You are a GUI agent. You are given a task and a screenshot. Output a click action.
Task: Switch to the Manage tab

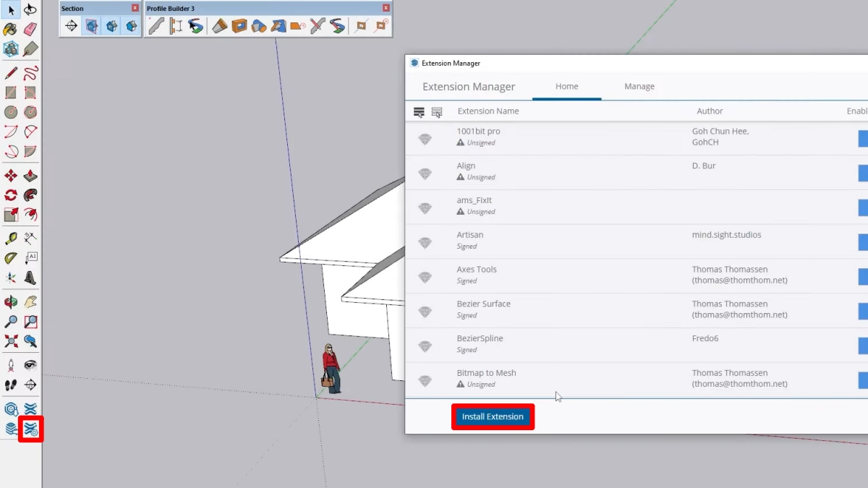pyautogui.click(x=639, y=86)
